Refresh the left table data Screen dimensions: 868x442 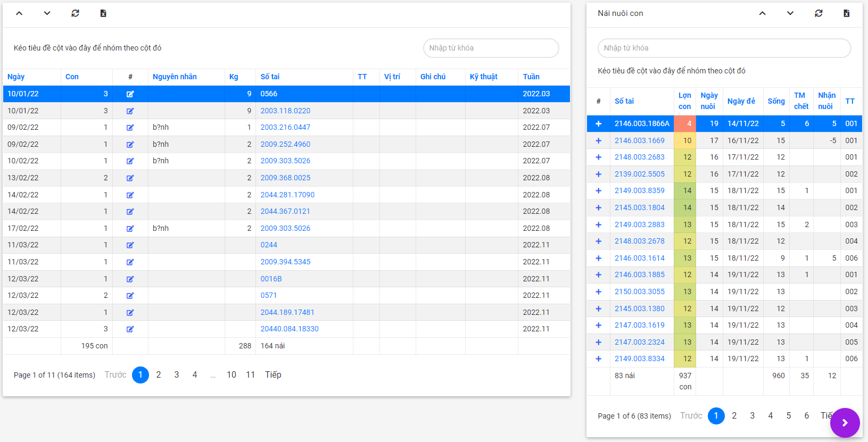point(76,13)
